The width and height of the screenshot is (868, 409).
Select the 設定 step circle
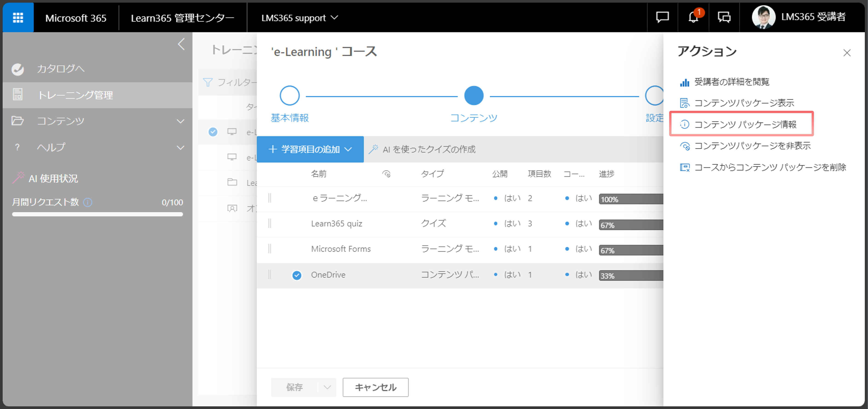pos(654,96)
